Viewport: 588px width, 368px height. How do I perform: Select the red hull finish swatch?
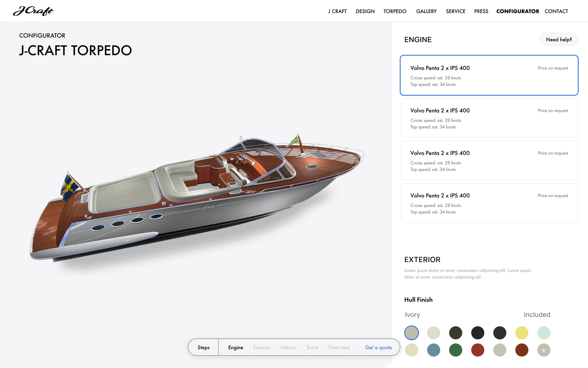click(x=477, y=350)
